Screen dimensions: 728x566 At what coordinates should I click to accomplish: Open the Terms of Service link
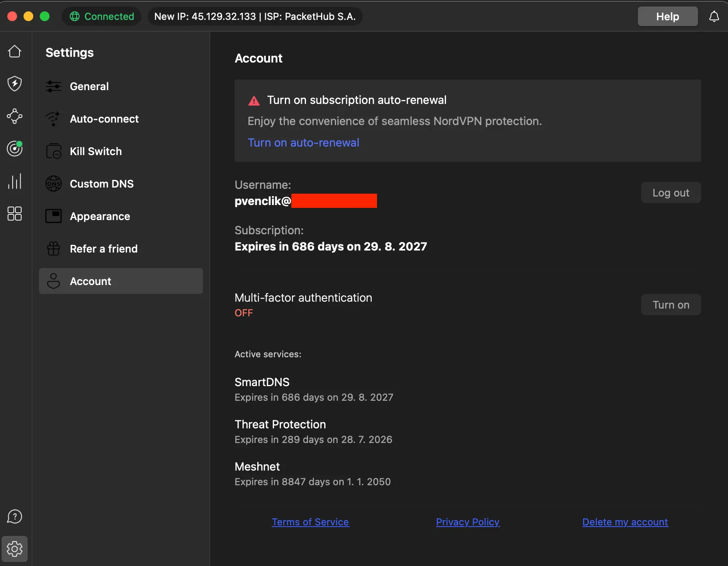click(x=310, y=522)
